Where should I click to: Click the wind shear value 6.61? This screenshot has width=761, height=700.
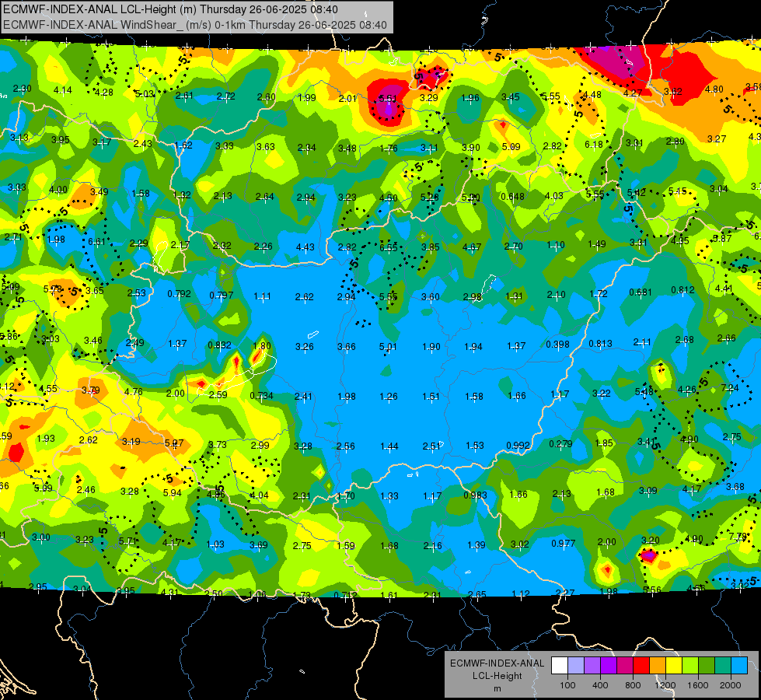(x=96, y=242)
